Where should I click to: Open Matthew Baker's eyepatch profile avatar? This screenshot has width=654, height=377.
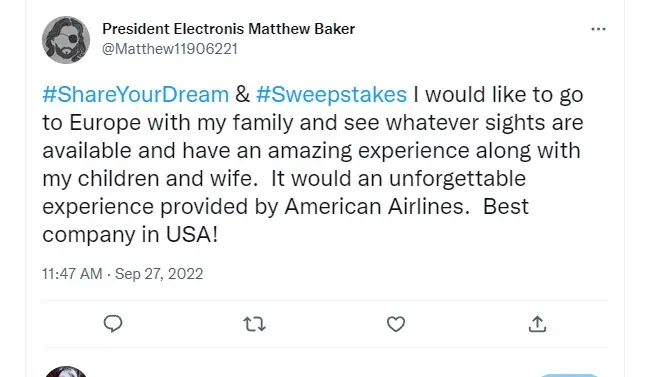coord(66,40)
